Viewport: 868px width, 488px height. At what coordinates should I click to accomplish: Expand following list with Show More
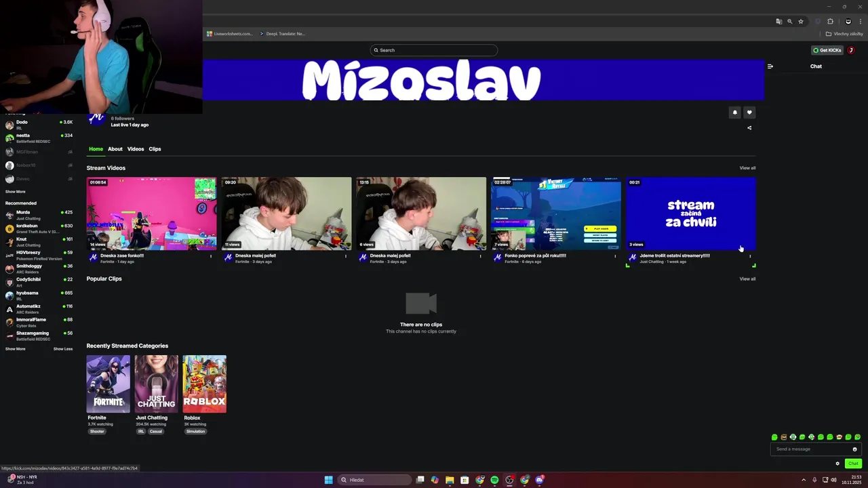pyautogui.click(x=15, y=192)
